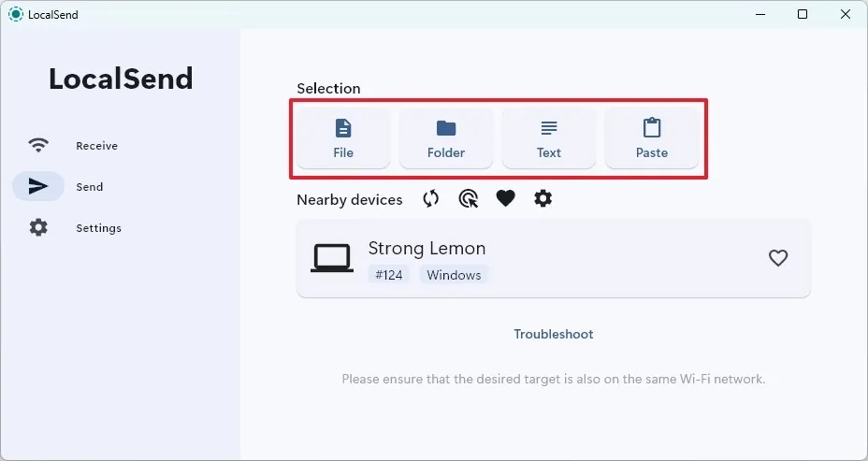Click the paper plane Send icon
868x461 pixels.
click(38, 186)
